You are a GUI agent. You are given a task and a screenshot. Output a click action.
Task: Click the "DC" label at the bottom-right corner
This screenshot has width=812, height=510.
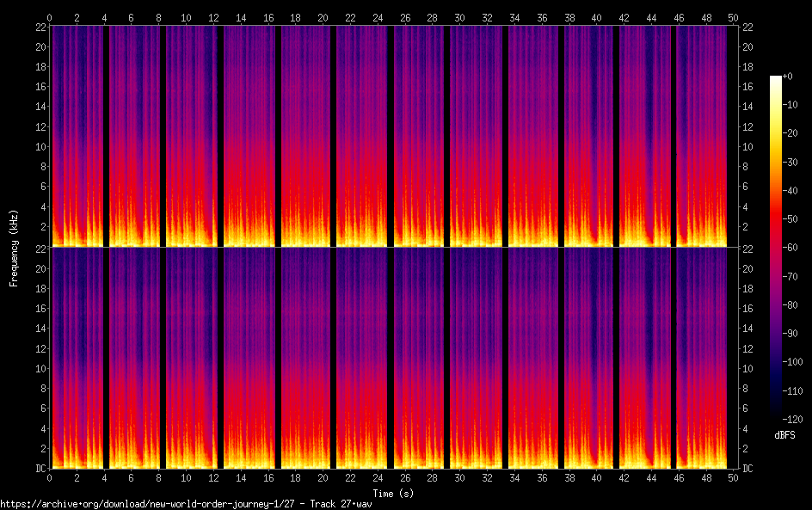pyautogui.click(x=747, y=469)
